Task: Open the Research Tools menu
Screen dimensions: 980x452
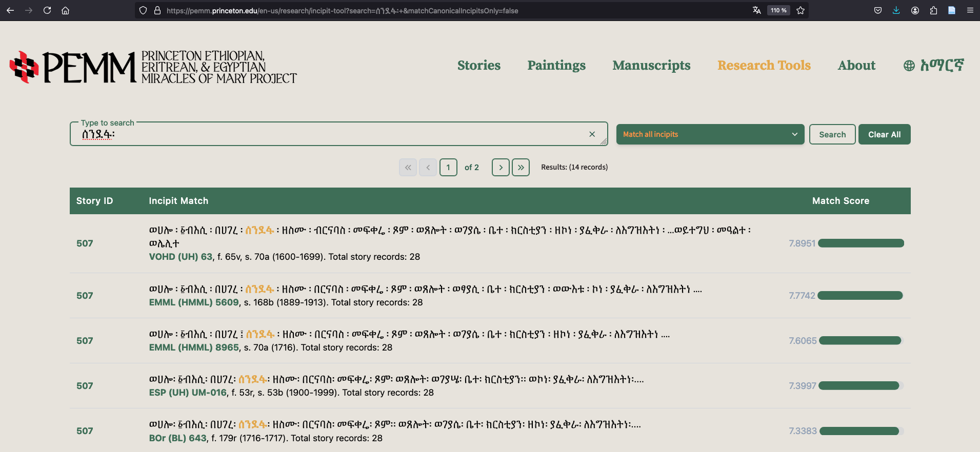Action: point(764,66)
